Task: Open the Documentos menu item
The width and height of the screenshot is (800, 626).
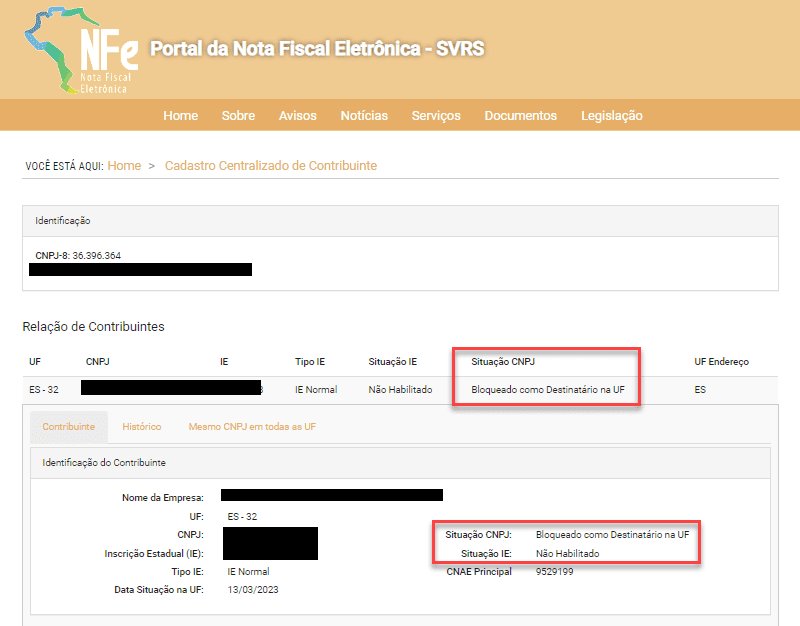Action: coord(520,116)
